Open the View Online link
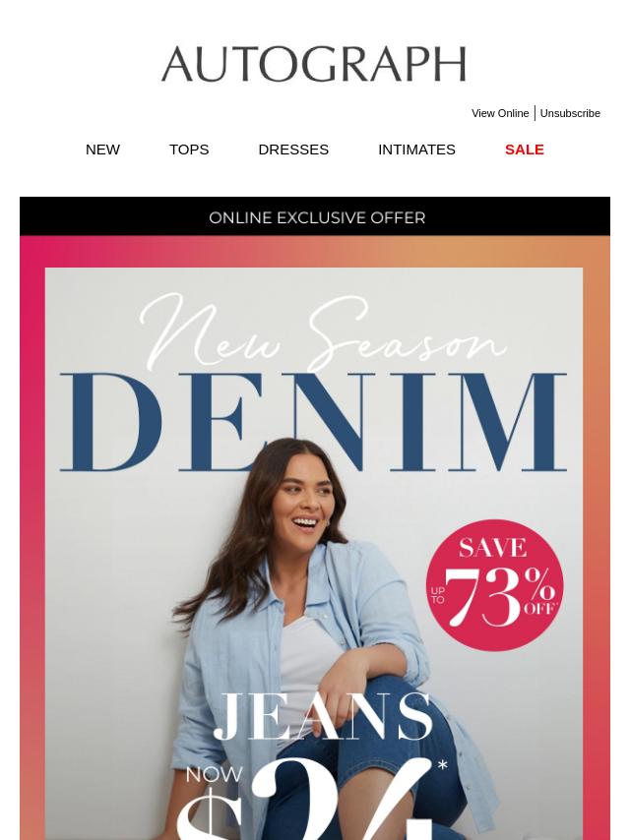Screen dimensions: 630x840 [500, 113]
